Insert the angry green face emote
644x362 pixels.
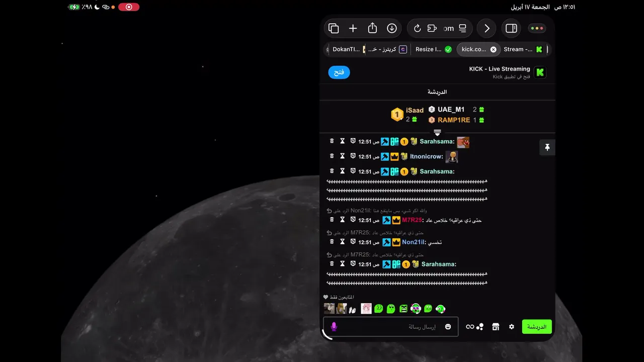(404, 309)
